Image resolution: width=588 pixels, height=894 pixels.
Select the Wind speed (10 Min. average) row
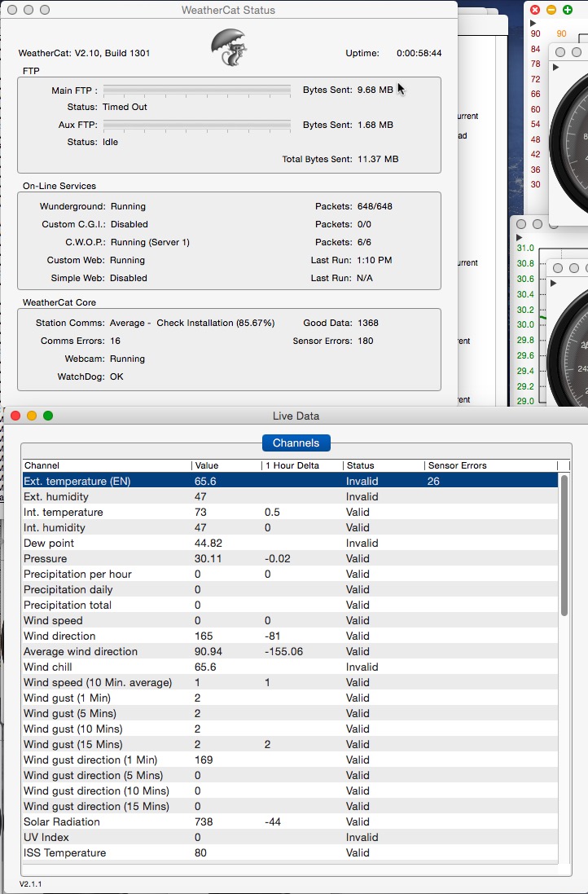click(x=290, y=682)
